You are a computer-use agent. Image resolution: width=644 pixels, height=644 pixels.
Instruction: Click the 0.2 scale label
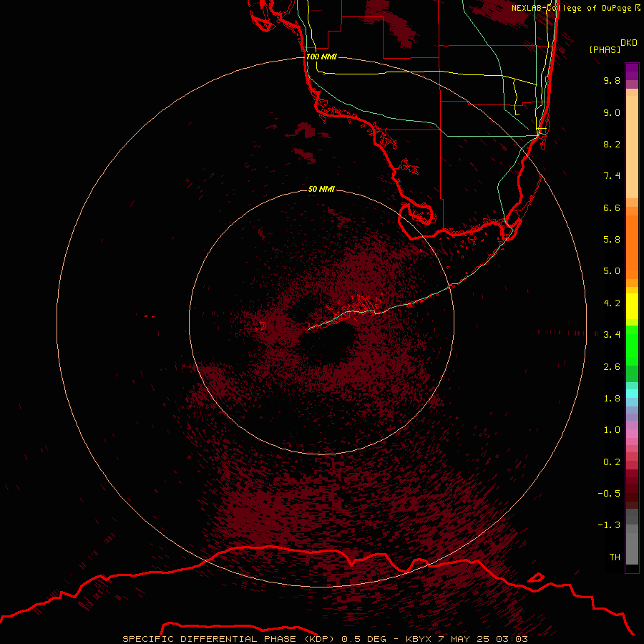point(612,462)
